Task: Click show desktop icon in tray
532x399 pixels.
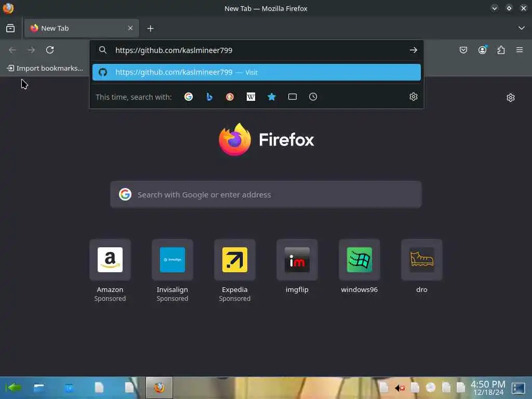Action: coord(518,388)
